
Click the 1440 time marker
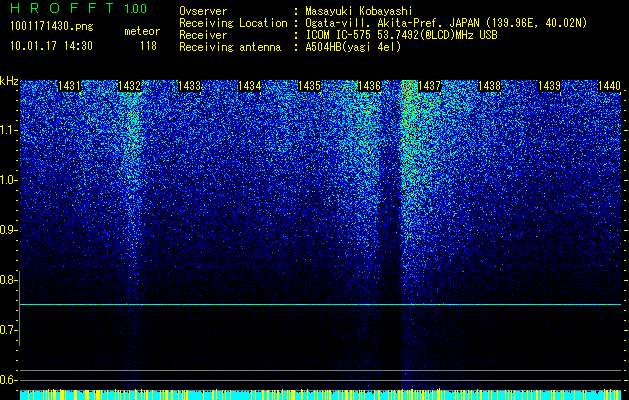tap(609, 86)
